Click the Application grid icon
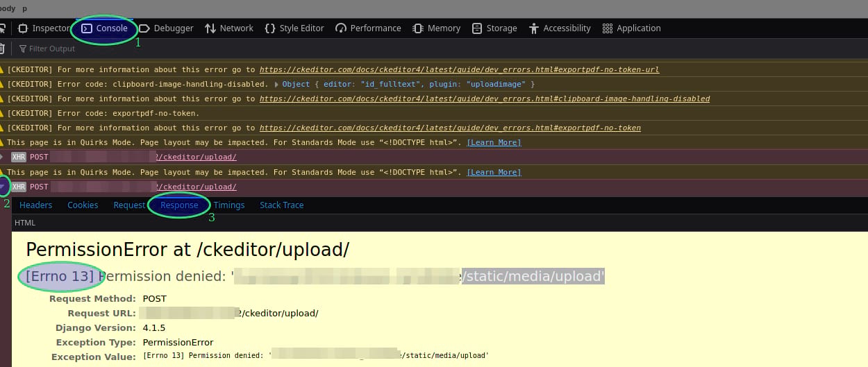This screenshot has width=868, height=367. pyautogui.click(x=608, y=28)
